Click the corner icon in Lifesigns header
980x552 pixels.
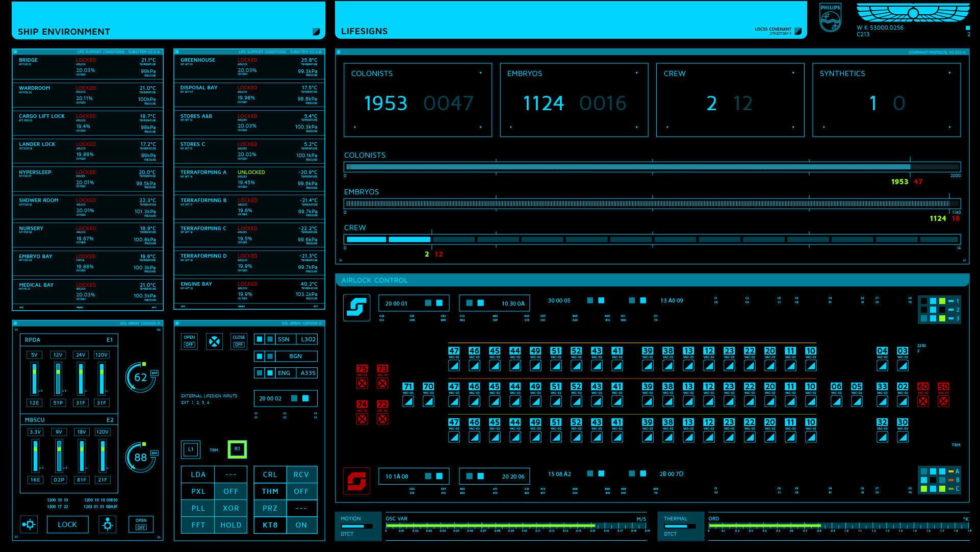[798, 31]
